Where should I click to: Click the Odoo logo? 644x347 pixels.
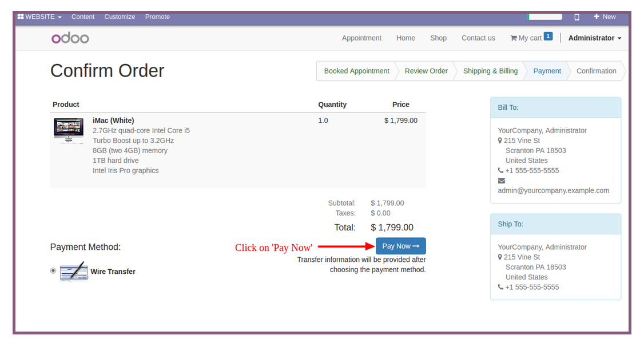click(70, 38)
